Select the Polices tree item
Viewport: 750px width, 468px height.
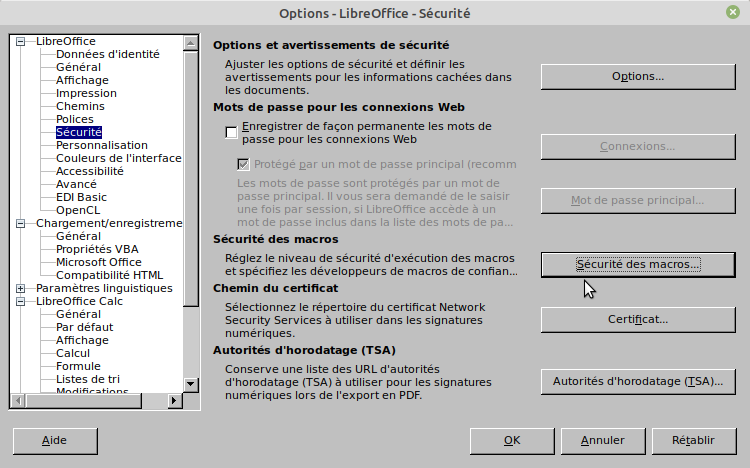click(x=75, y=119)
